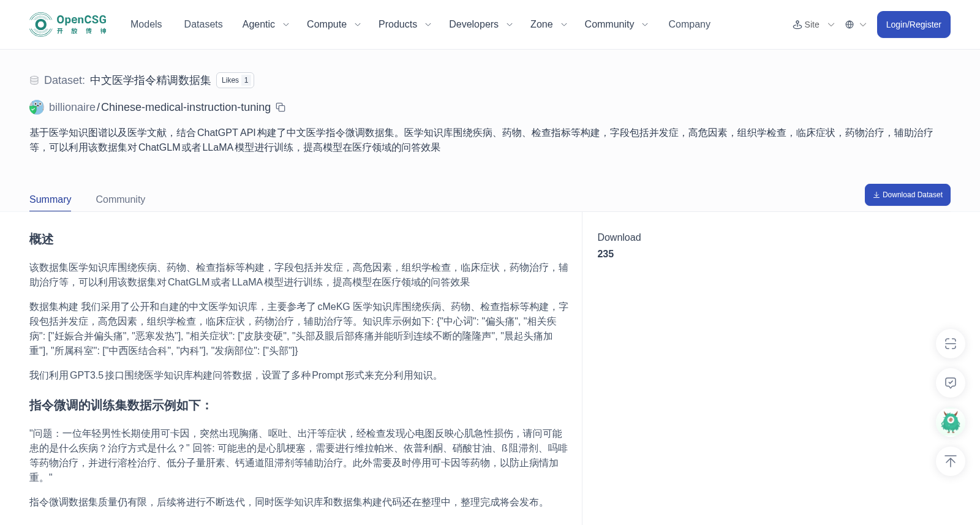Expand the Zone dropdown arrow
Screen dimensions: 980x525
pos(564,25)
